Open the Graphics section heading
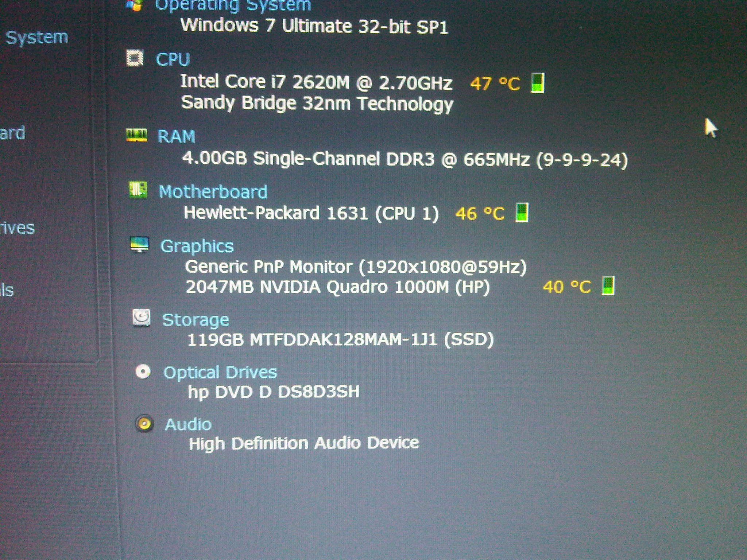The height and width of the screenshot is (560, 747). tap(197, 246)
